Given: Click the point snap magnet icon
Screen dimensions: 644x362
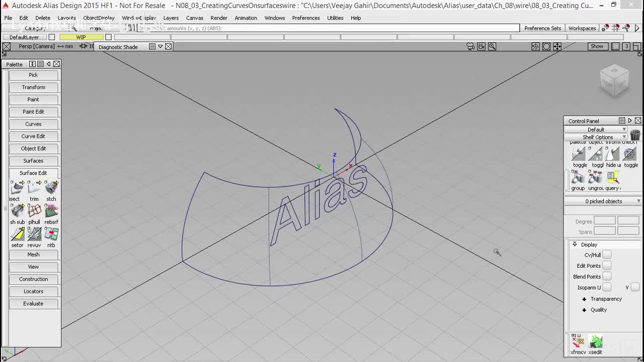Looking at the screenshot, I should pyautogui.click(x=605, y=28).
